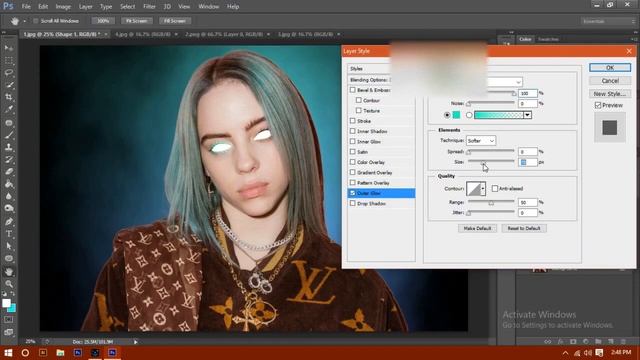Select the Horizontal Type tool
This screenshot has width=640, height=360.
(x=9, y=234)
